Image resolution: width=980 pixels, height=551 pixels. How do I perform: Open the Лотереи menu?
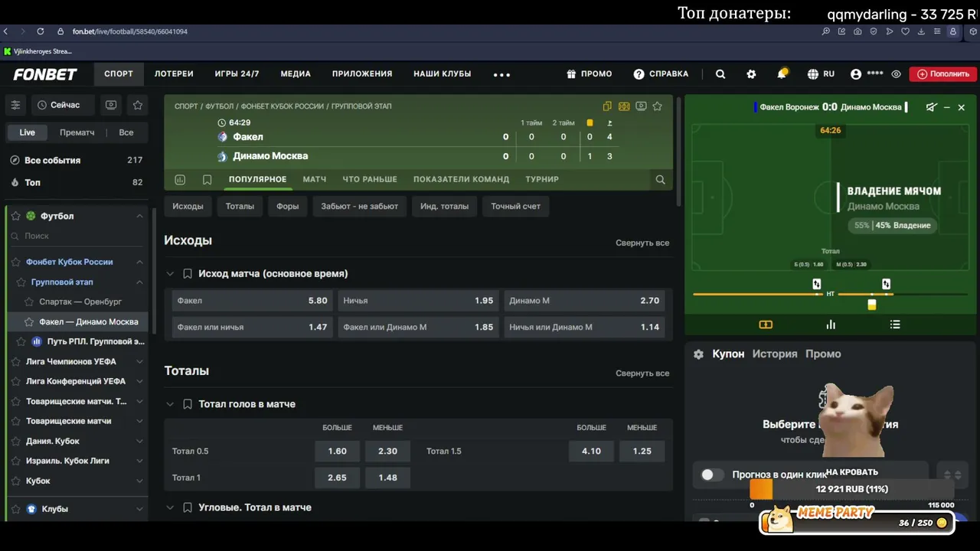click(174, 74)
